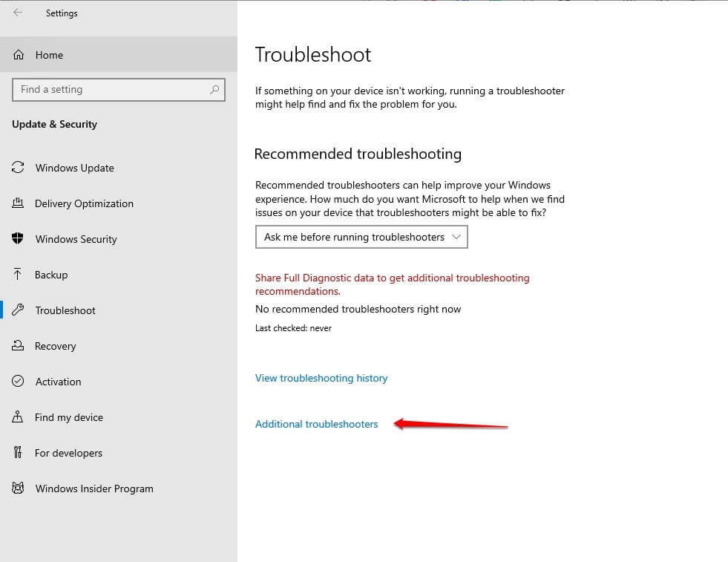View troubleshooting history
This screenshot has width=728, height=562.
pos(321,378)
